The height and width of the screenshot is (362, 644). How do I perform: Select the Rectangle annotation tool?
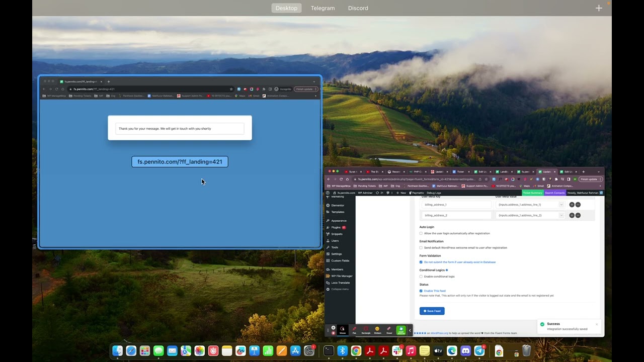click(366, 330)
